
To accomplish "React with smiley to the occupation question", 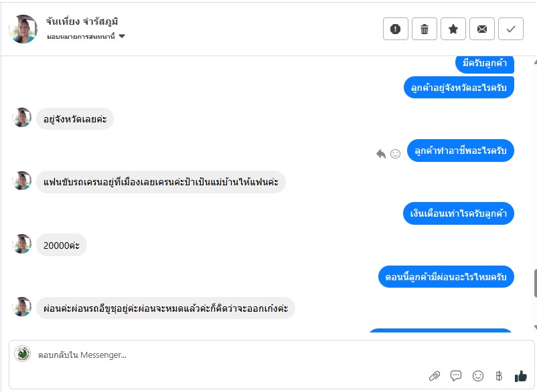I will pos(395,154).
